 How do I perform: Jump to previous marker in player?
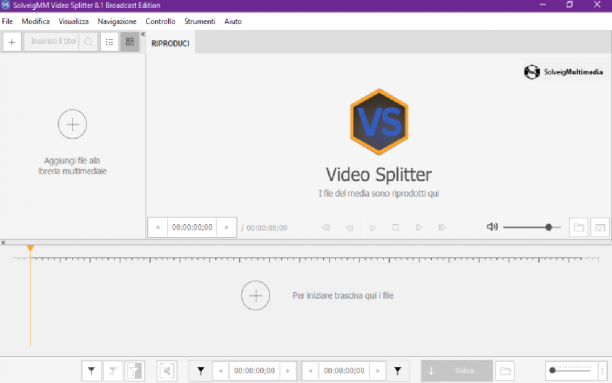point(326,227)
